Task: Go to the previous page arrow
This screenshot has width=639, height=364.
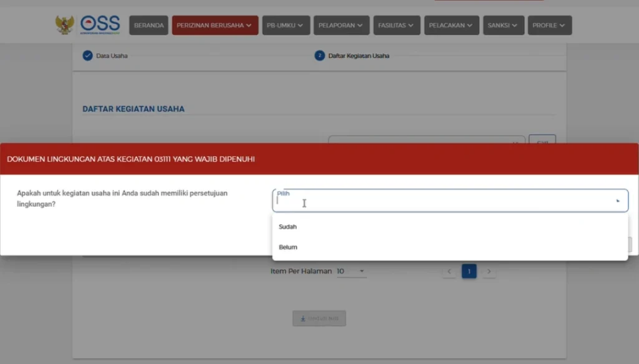Action: coord(449,271)
